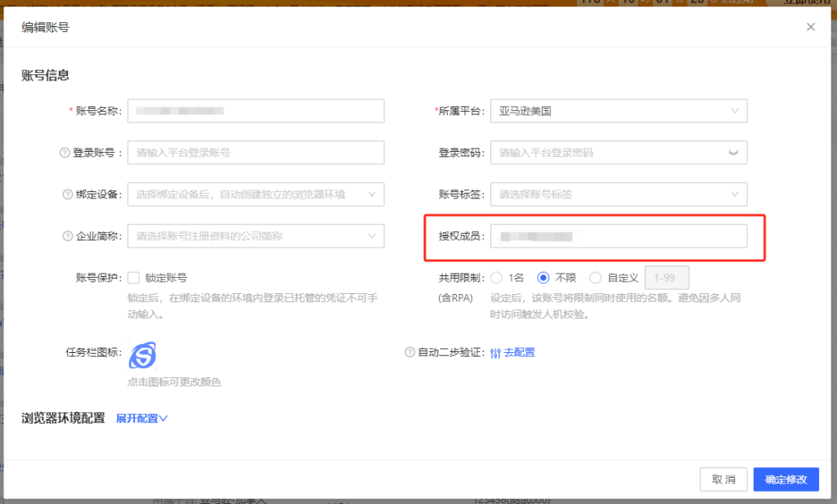Expand 展开配置 browser environment settings
The width and height of the screenshot is (837, 504).
point(141,418)
